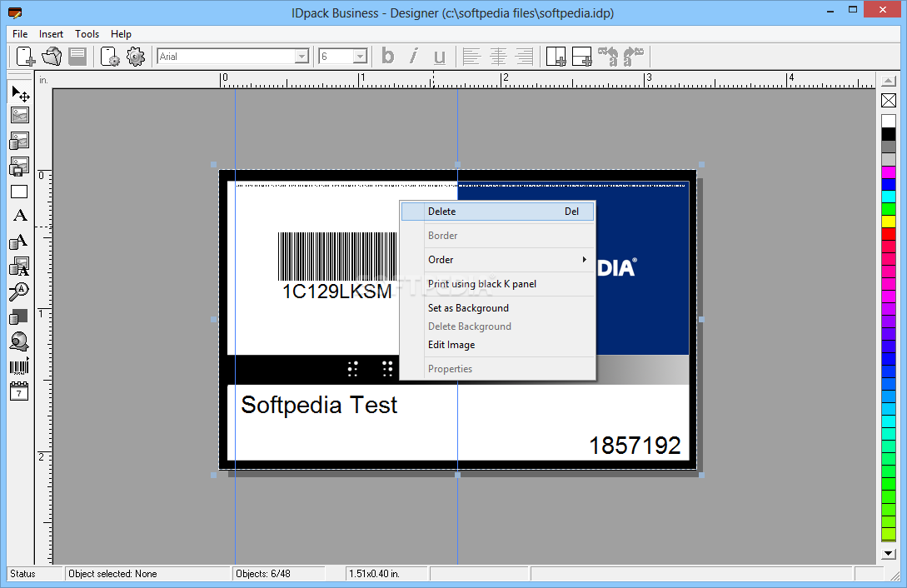Toggle underline formatting
The image size is (907, 588).
pos(439,56)
